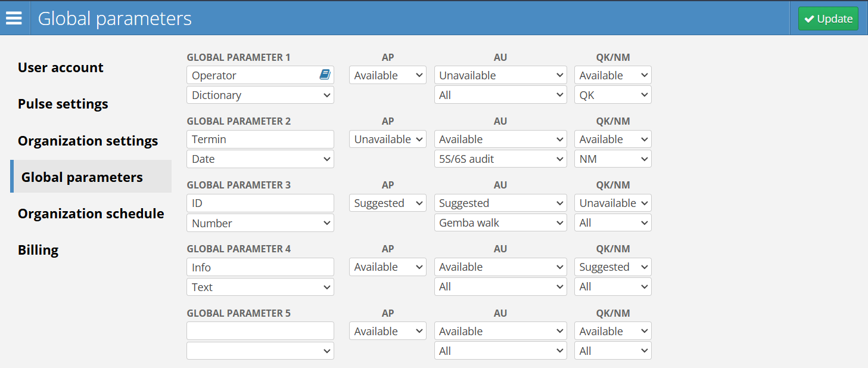Open the Date type dropdown for Termin
The height and width of the screenshot is (368, 868).
260,159
